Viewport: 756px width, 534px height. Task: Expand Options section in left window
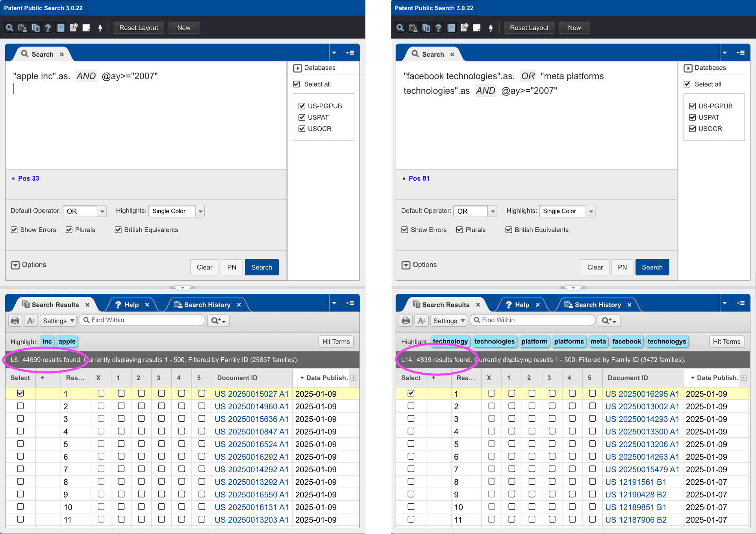coord(15,265)
